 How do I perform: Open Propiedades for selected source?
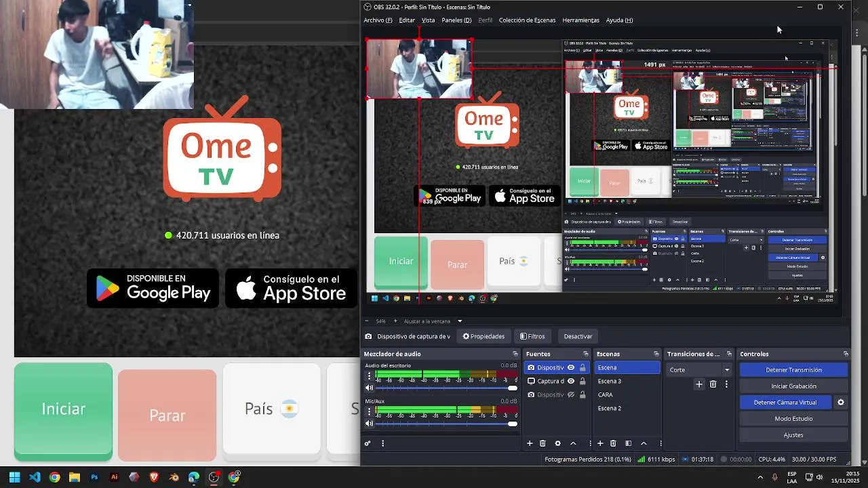tap(484, 336)
